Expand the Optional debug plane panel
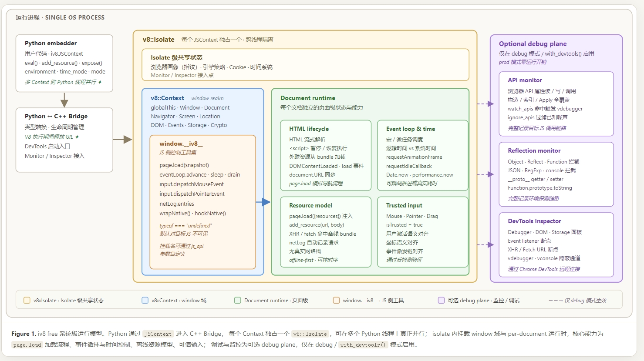Viewport: 644px width, 361px height. [x=533, y=43]
